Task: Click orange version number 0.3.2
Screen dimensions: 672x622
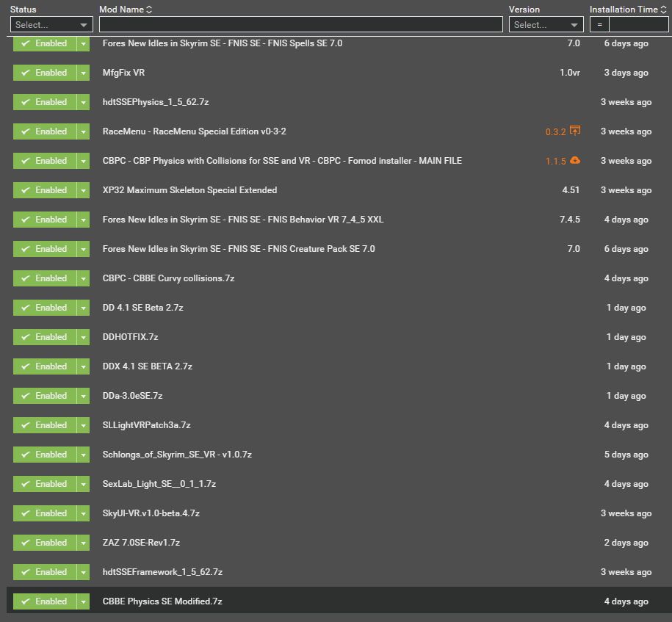Action: (x=555, y=132)
